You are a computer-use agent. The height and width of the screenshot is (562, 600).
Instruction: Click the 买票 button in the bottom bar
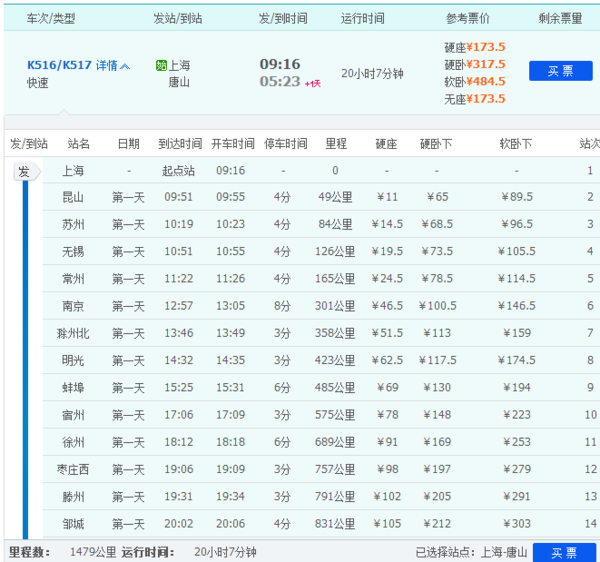(x=564, y=552)
